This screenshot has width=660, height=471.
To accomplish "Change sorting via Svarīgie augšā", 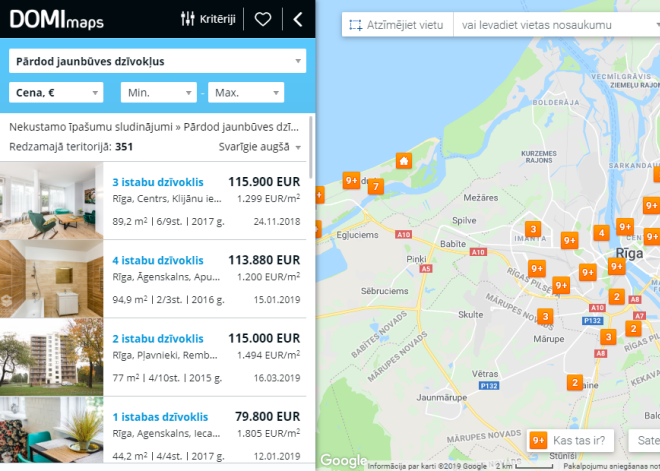I will tap(259, 147).
